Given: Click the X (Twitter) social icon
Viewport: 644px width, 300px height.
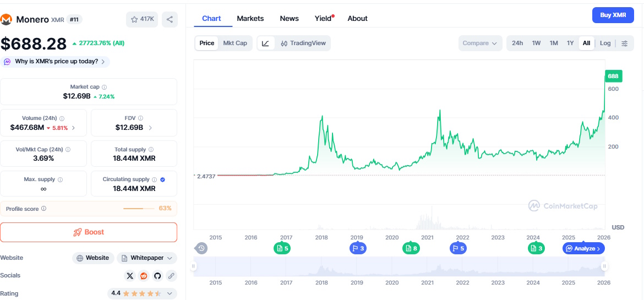Looking at the screenshot, I should tap(130, 276).
